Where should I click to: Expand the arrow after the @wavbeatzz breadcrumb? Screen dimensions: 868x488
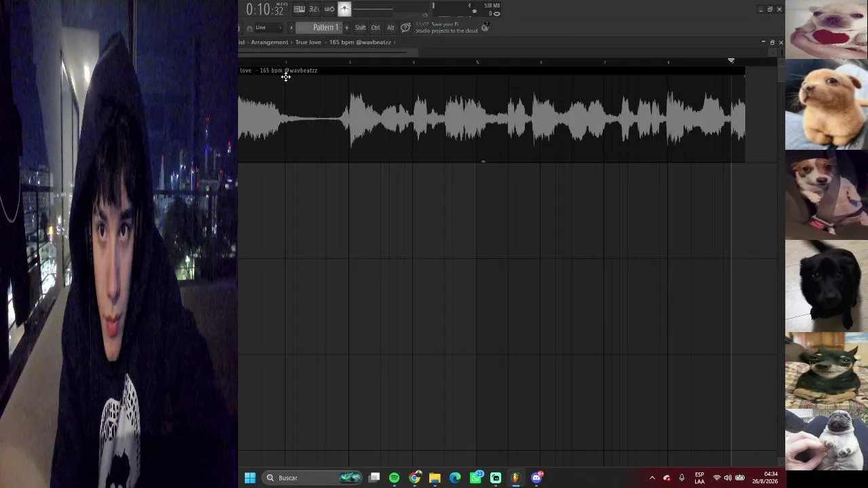coord(395,42)
